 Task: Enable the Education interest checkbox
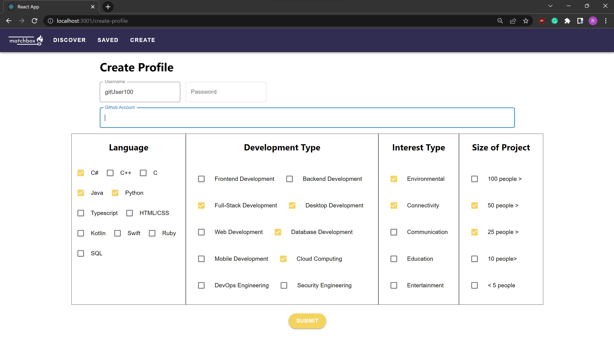click(394, 259)
